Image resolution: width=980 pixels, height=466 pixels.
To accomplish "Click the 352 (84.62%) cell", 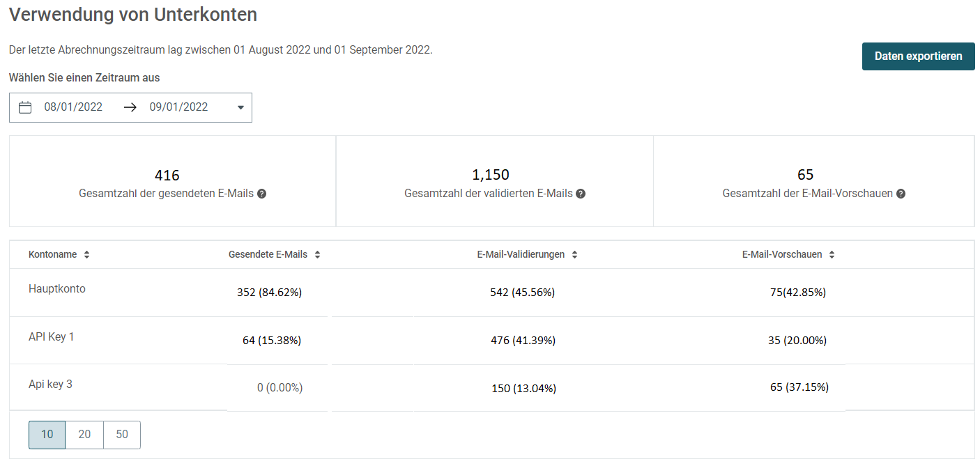I will click(x=269, y=293).
